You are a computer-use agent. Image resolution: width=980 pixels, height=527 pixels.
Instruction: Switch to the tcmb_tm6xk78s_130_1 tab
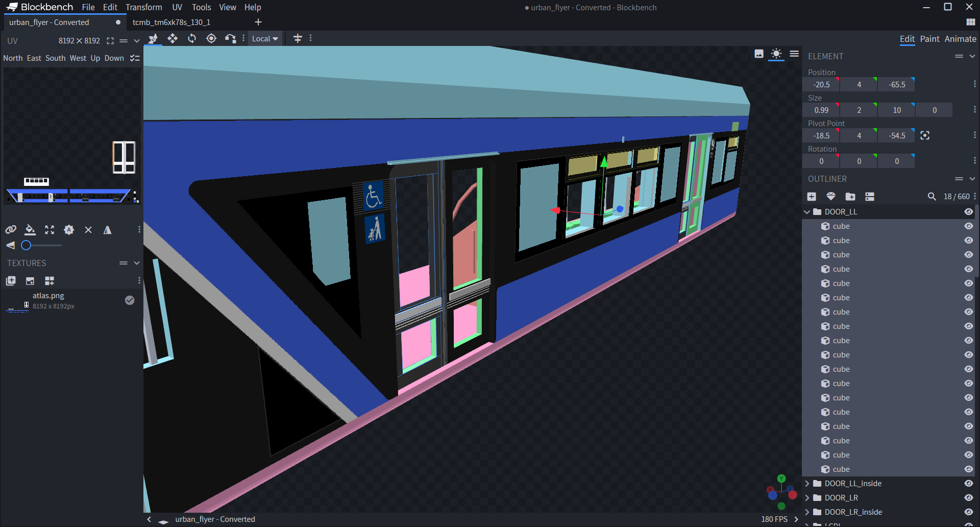click(171, 22)
